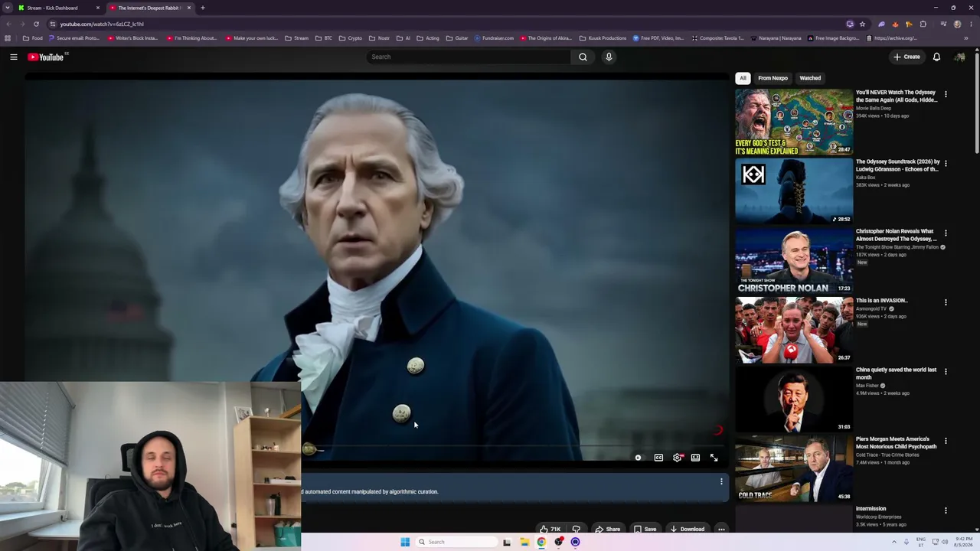Save the video to a playlist

pyautogui.click(x=645, y=529)
